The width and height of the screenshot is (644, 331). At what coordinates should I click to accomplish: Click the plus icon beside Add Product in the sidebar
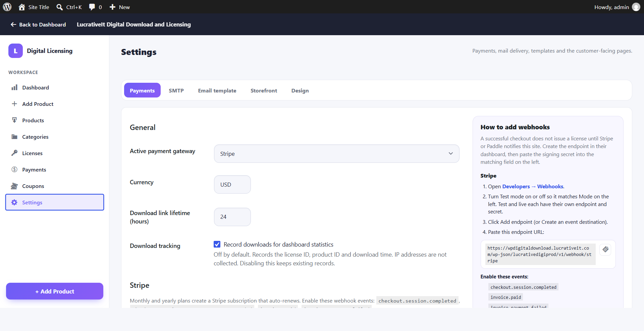click(14, 104)
